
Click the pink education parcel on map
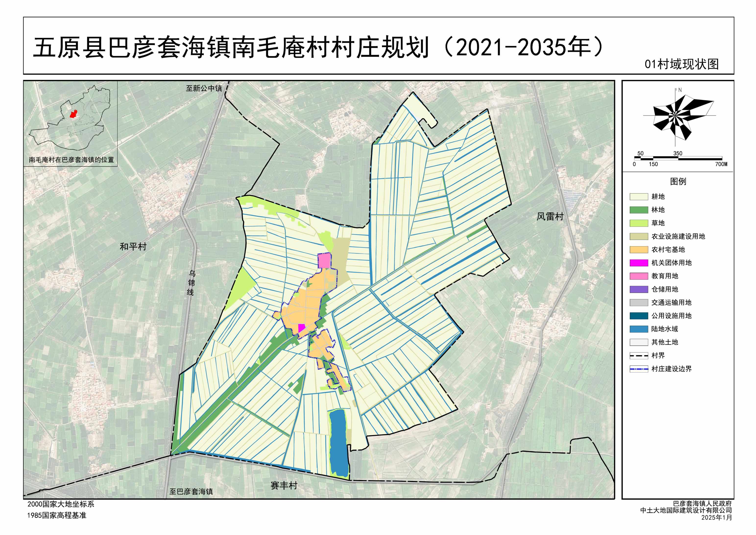point(324,261)
